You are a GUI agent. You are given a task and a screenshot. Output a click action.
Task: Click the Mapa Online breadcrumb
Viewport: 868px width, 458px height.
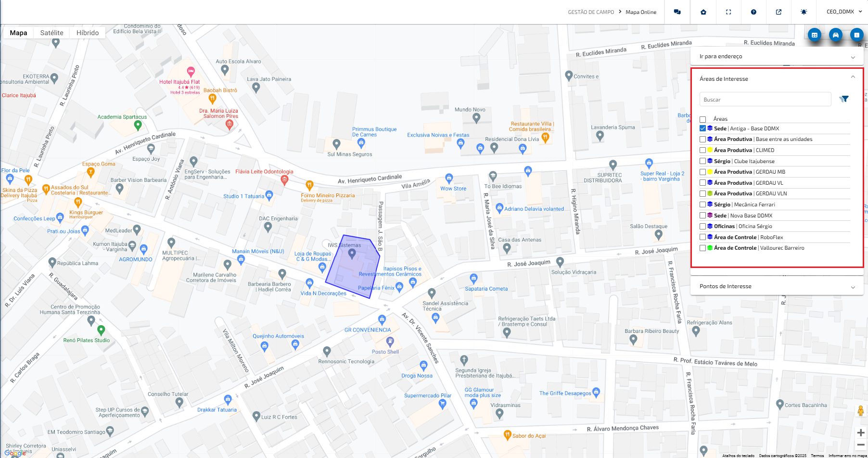coord(641,12)
